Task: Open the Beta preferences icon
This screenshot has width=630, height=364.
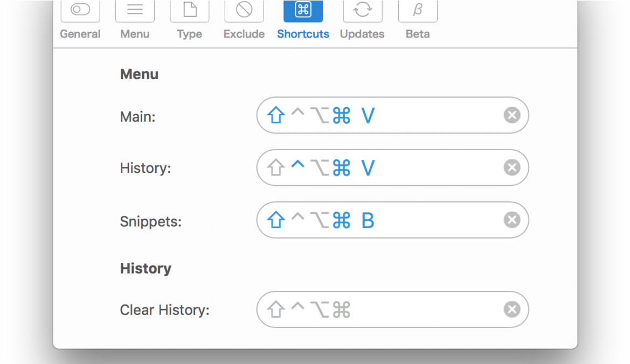Action: [x=418, y=10]
